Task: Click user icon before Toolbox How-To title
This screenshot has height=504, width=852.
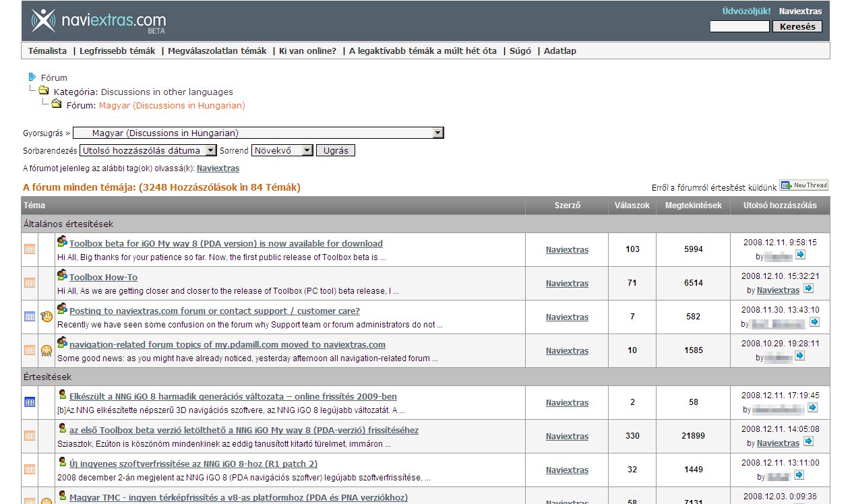Action: tap(62, 275)
